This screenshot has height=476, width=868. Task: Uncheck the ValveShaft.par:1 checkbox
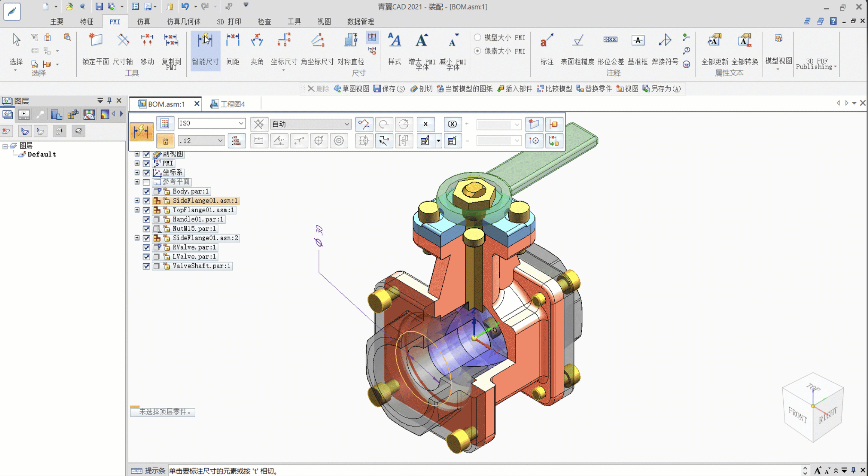click(x=146, y=266)
